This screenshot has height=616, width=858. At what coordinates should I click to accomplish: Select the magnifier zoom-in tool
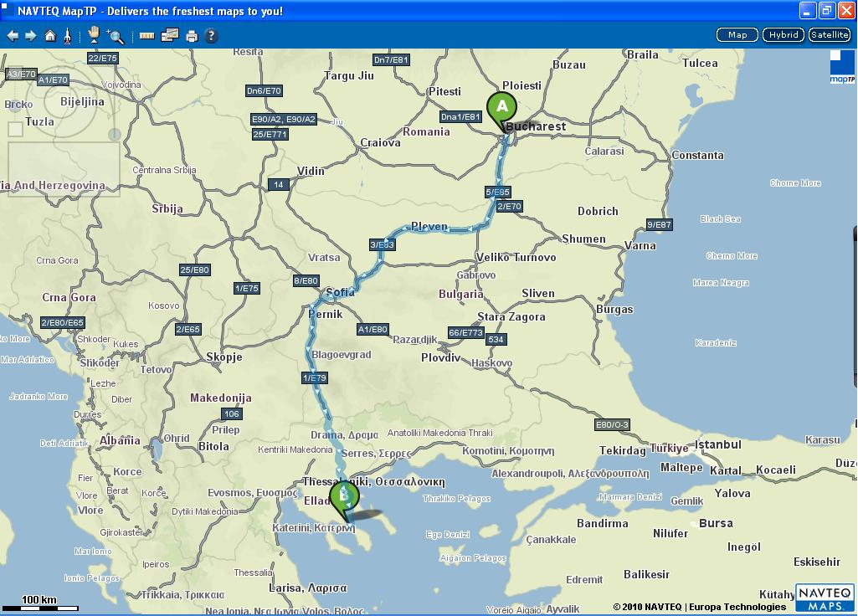coord(115,36)
